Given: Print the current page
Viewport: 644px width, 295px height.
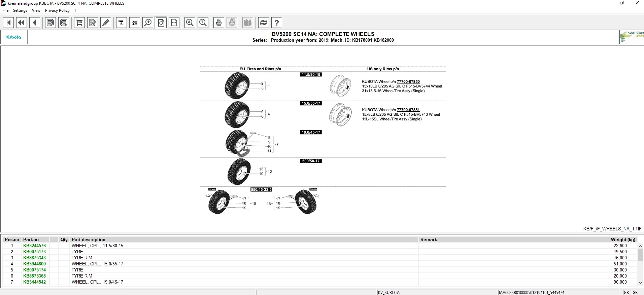Looking at the screenshot, I should 219,23.
